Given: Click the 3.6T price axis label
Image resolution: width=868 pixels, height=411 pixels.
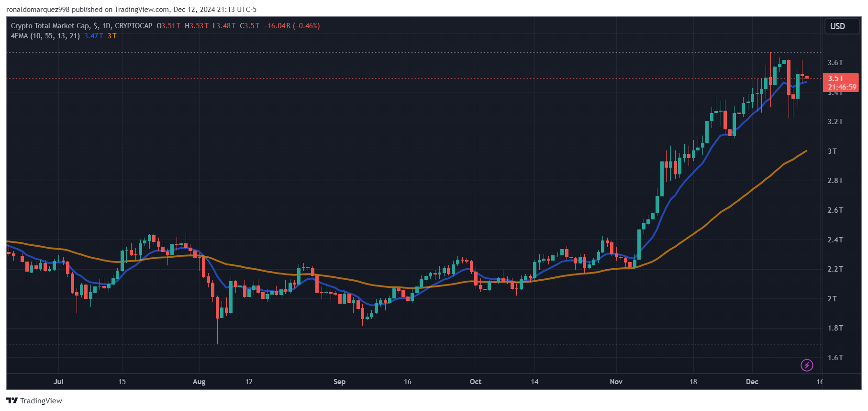Looking at the screenshot, I should click(x=835, y=63).
